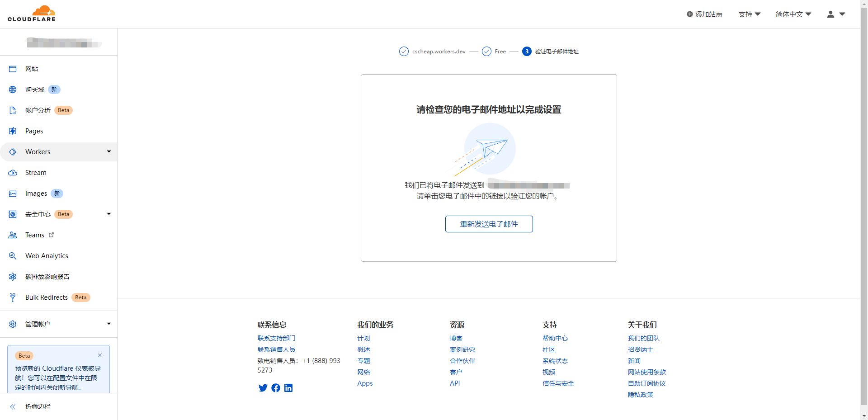The height and width of the screenshot is (420, 868).
Task: Click the Free plan step checkmark
Action: pos(486,52)
